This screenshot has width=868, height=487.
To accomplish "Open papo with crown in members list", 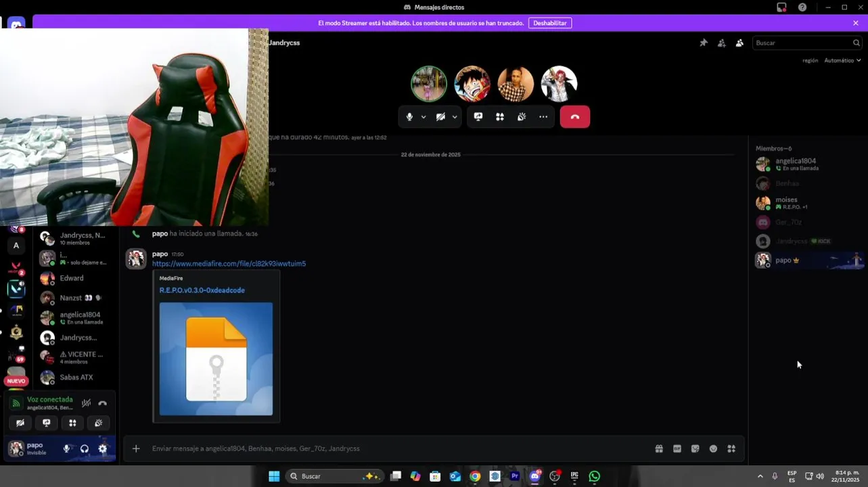I will (x=809, y=260).
